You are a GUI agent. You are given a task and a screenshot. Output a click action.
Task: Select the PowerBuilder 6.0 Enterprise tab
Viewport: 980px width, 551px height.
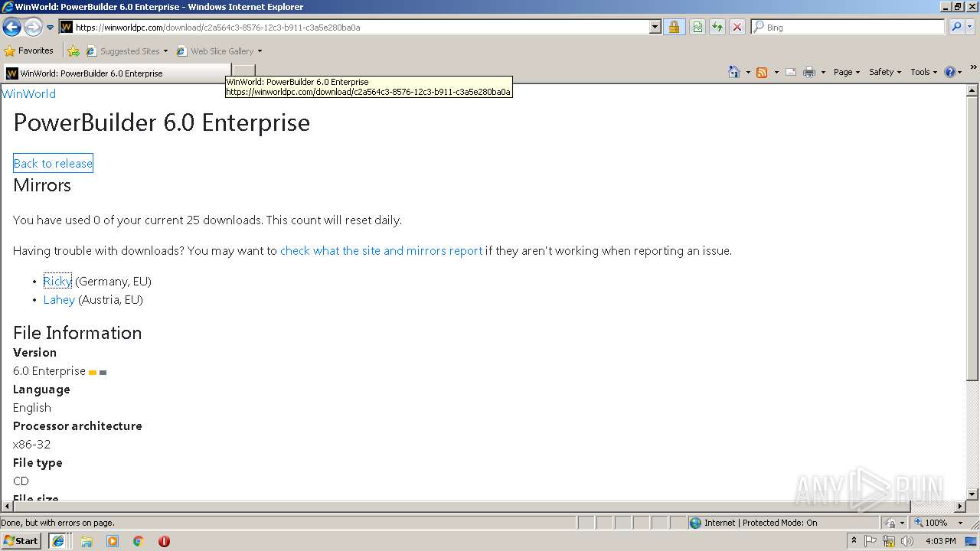click(x=116, y=73)
